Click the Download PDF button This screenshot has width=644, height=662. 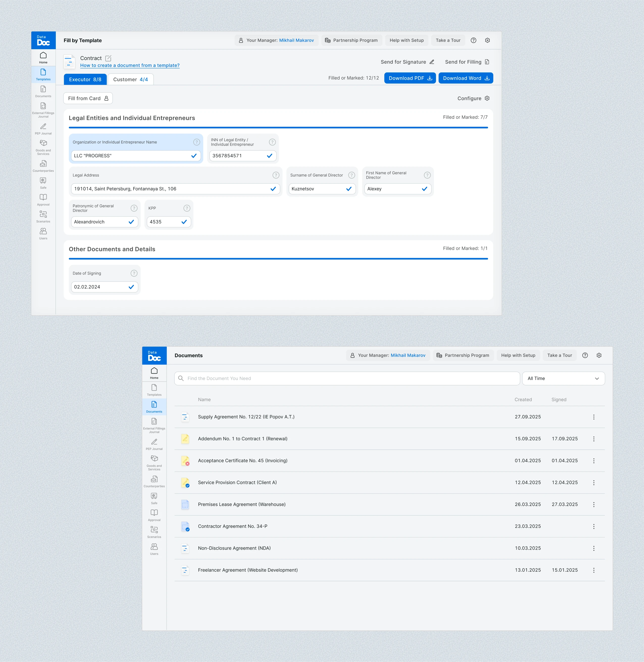410,78
